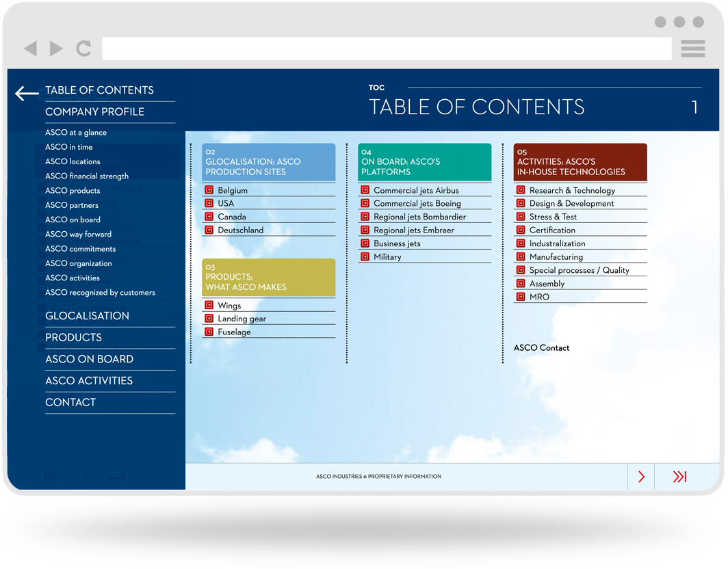Viewport: 728px width, 569px height.
Task: Close sidebar with left arrow icon
Action: [x=27, y=93]
